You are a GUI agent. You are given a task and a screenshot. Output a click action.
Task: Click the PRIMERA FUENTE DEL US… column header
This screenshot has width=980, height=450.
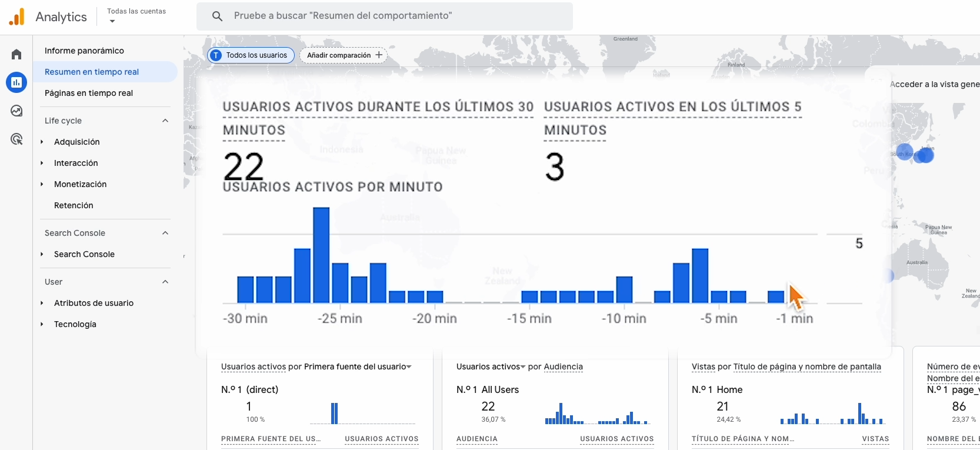(x=271, y=439)
